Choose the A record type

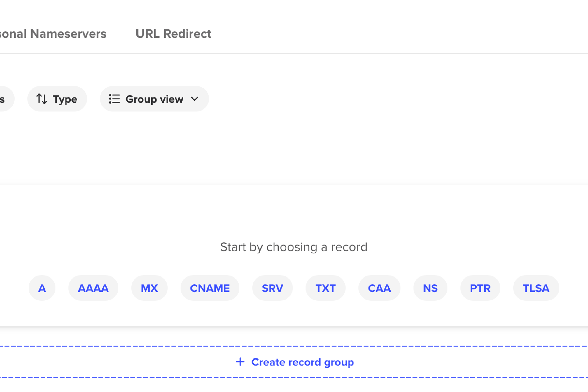point(42,288)
